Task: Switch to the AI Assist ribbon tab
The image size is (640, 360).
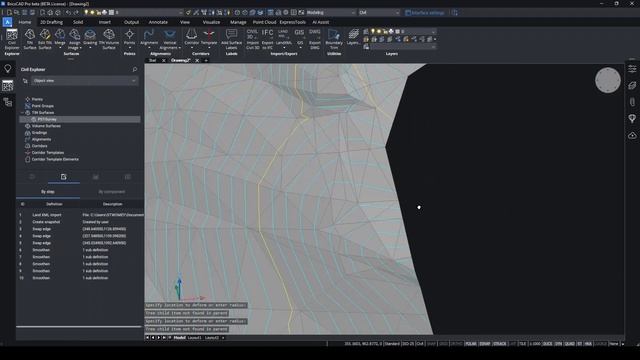Action: tap(320, 22)
